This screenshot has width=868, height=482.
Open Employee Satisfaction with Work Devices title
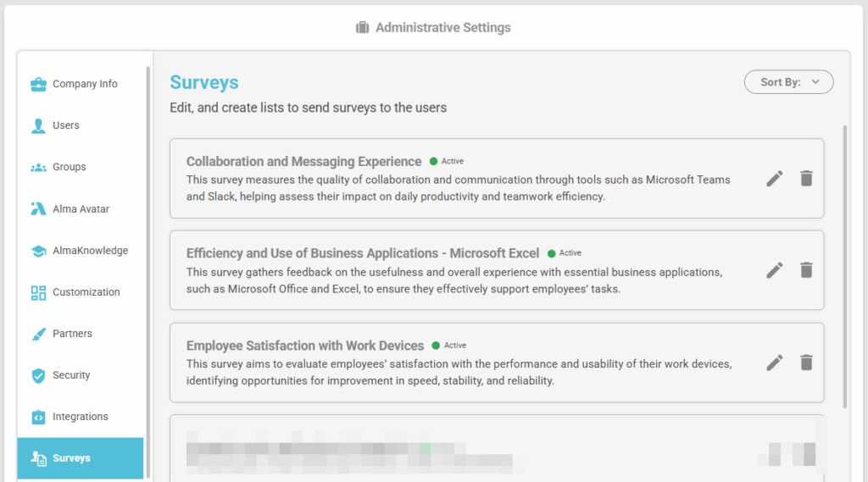pyautogui.click(x=305, y=346)
